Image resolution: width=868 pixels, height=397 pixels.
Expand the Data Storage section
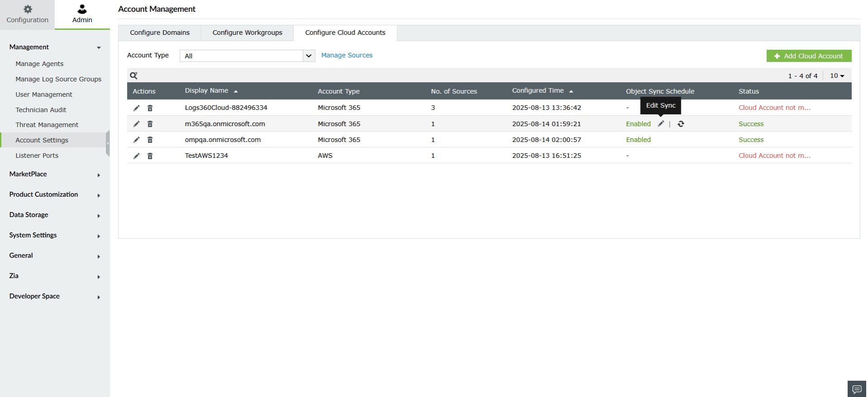pos(55,215)
